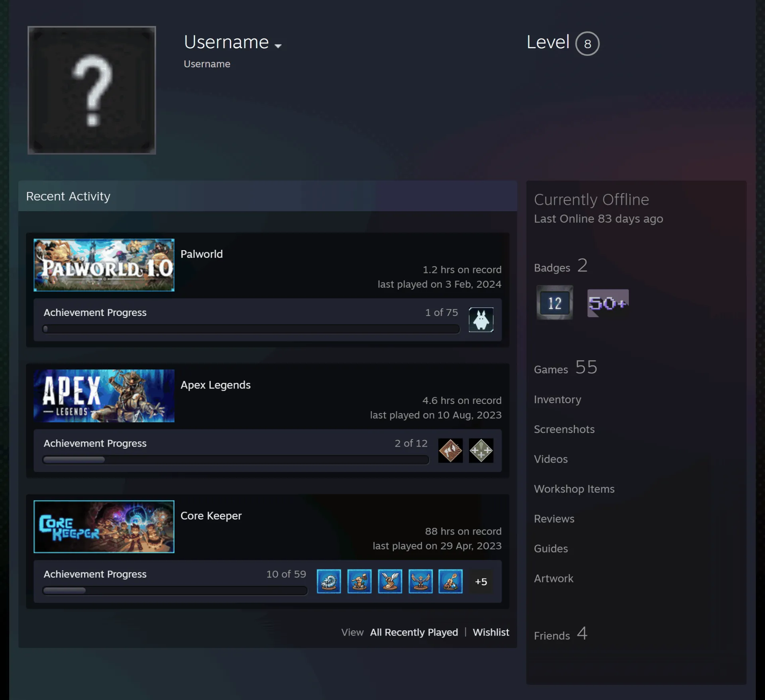
Task: Open the Inventory page
Action: (557, 400)
